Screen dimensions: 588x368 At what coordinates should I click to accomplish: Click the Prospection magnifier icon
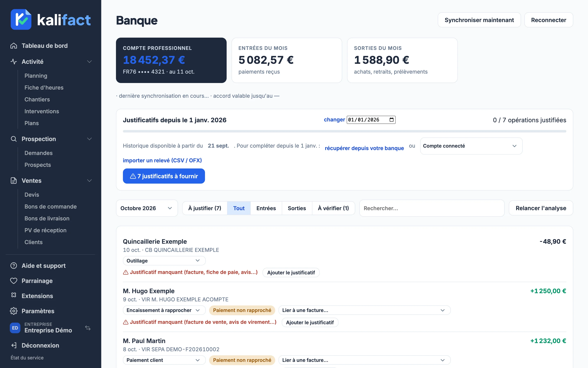click(x=14, y=139)
